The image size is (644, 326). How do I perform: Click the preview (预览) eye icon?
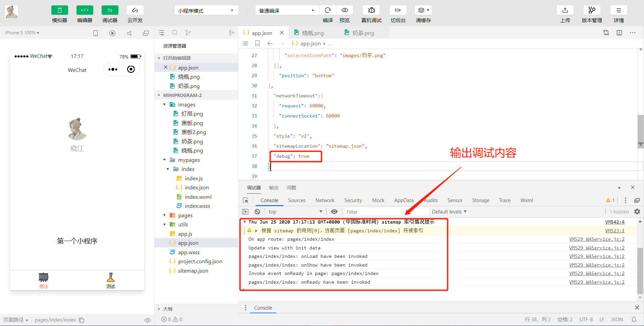click(x=344, y=10)
